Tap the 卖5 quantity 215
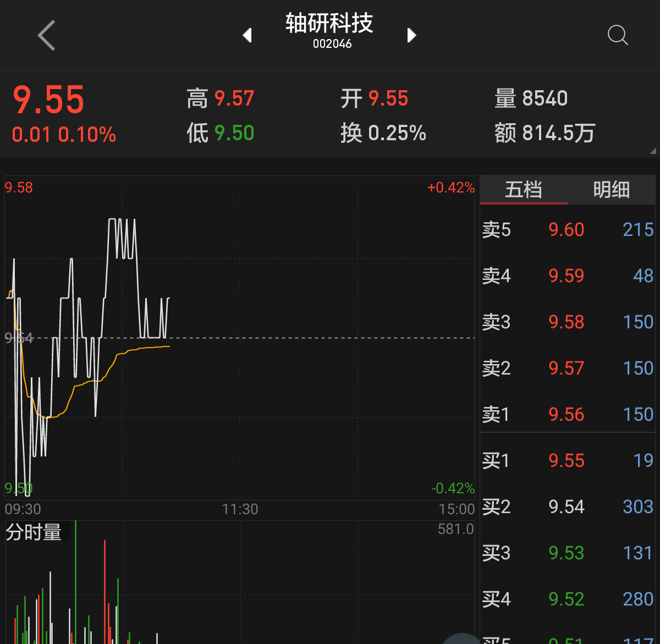Screen dimensions: 660x644 click(x=638, y=229)
